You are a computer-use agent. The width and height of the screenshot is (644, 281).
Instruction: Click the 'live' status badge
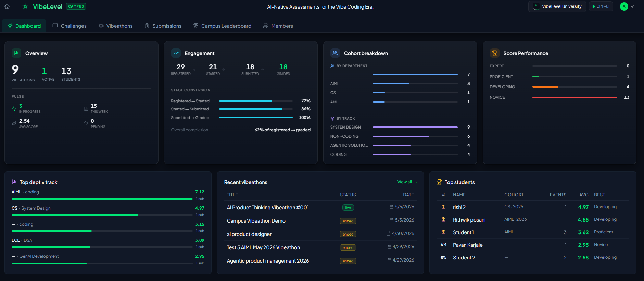[x=348, y=208]
